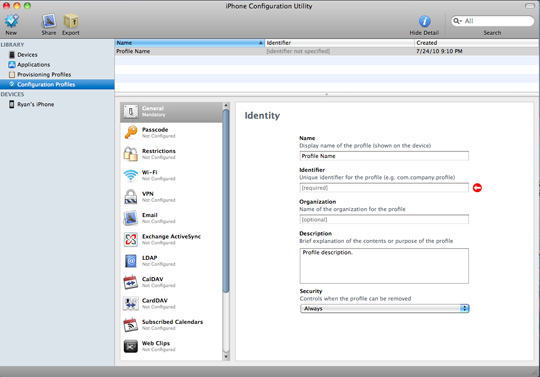The image size is (540, 377).
Task: Click the Share toolbar icon
Action: coord(49,22)
